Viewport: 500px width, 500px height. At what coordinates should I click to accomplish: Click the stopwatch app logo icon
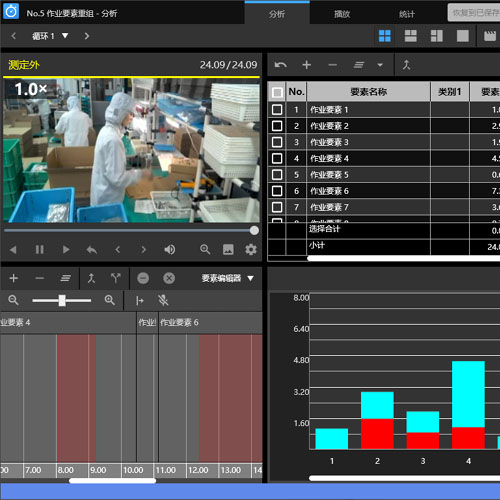tap(11, 12)
